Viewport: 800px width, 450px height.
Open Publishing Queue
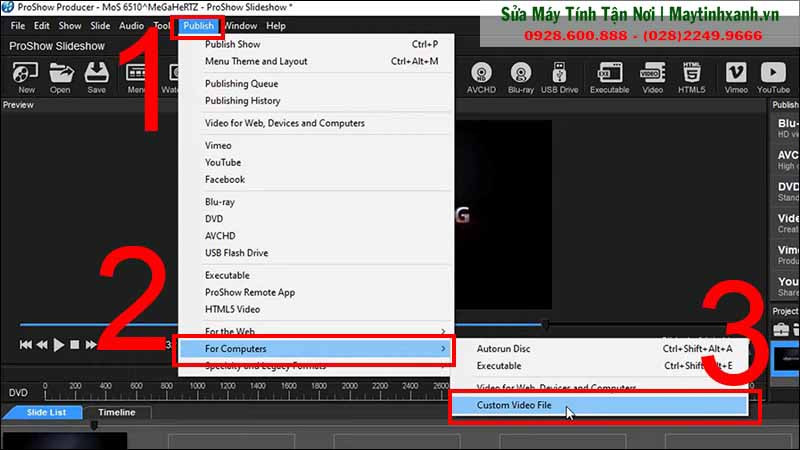tap(316, 84)
